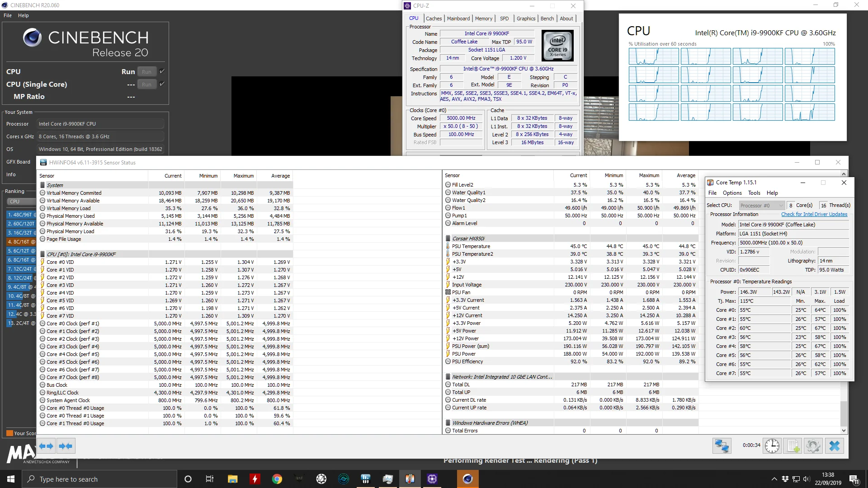Open Core Temp Tools menu
Image resolution: width=868 pixels, height=488 pixels.
coord(754,193)
